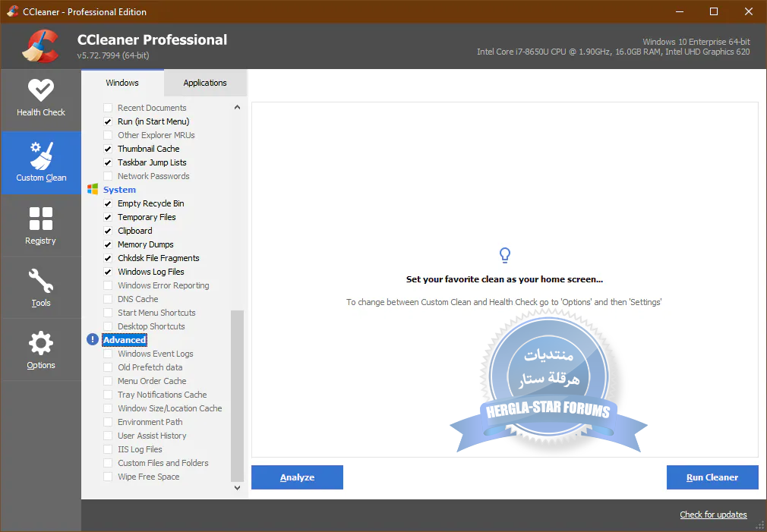Click the Run Cleaner button

tap(712, 477)
